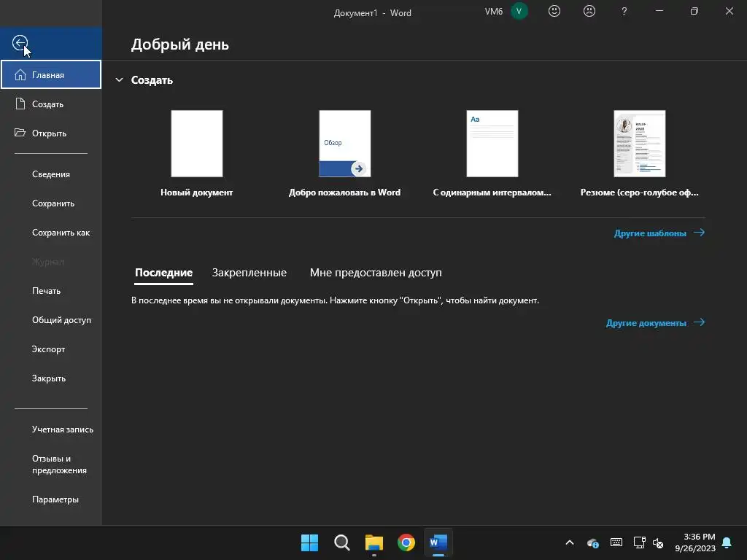
Task: Pick the С одинарным интервалом template
Action: point(492,153)
